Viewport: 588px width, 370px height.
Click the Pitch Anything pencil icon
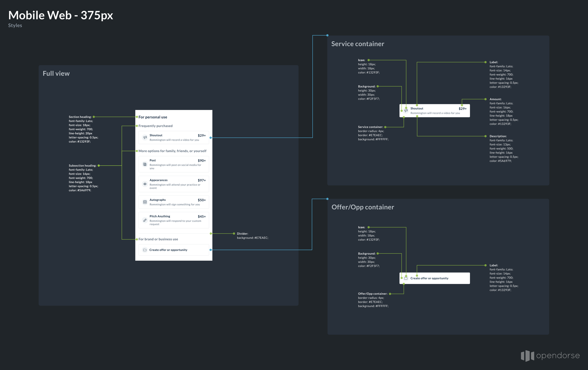tap(145, 220)
